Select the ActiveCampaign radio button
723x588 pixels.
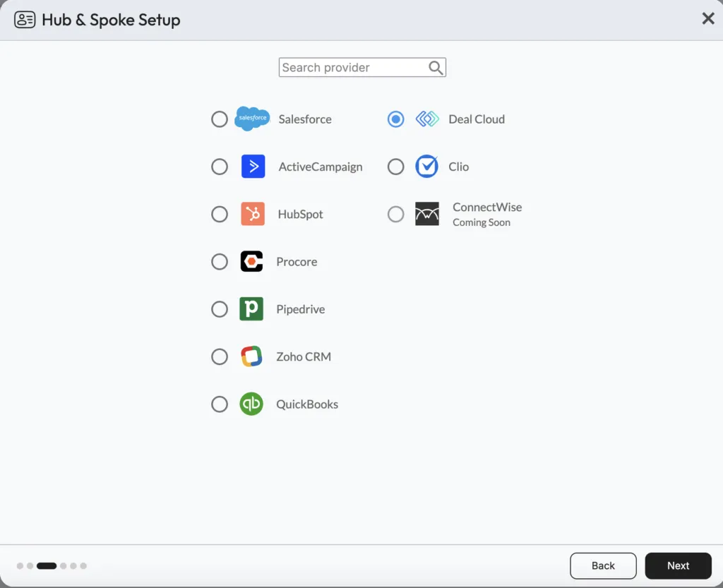tap(220, 167)
